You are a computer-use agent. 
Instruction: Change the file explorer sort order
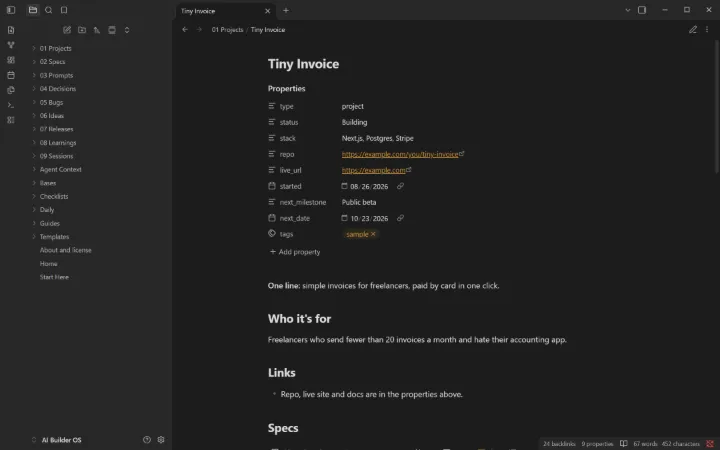click(97, 30)
